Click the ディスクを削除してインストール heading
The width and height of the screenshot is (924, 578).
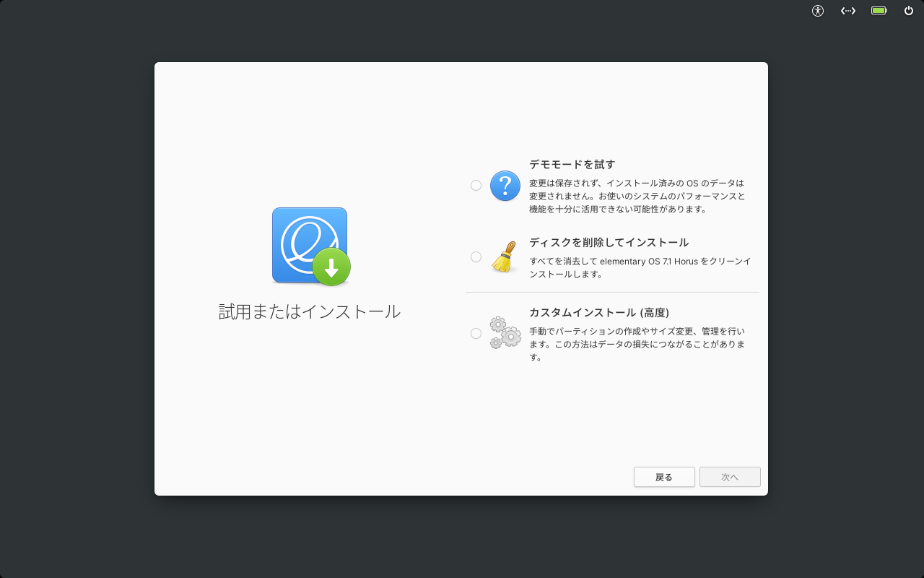point(609,242)
